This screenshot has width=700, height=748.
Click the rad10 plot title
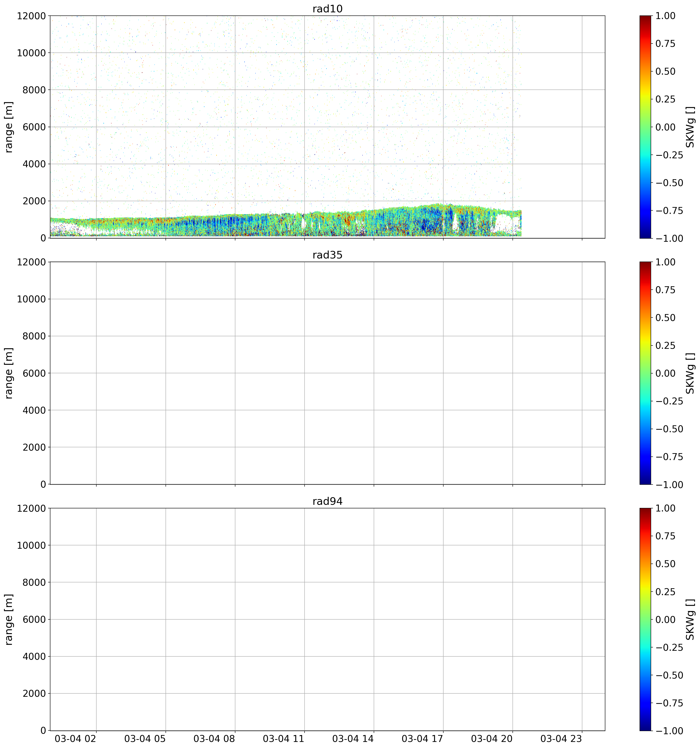327,9
